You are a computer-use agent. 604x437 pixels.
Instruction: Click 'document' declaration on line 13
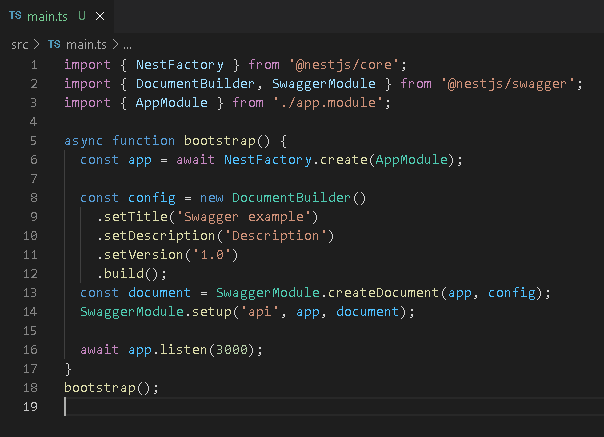coord(159,292)
